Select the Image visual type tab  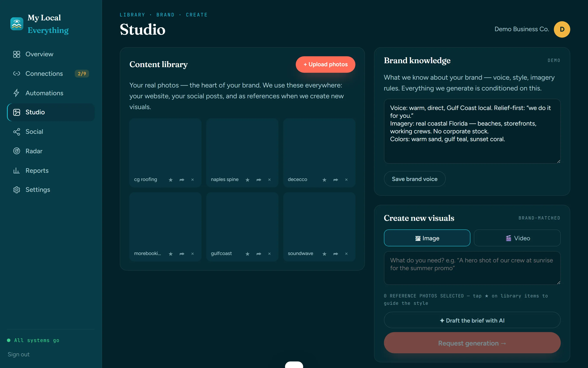pyautogui.click(x=427, y=238)
